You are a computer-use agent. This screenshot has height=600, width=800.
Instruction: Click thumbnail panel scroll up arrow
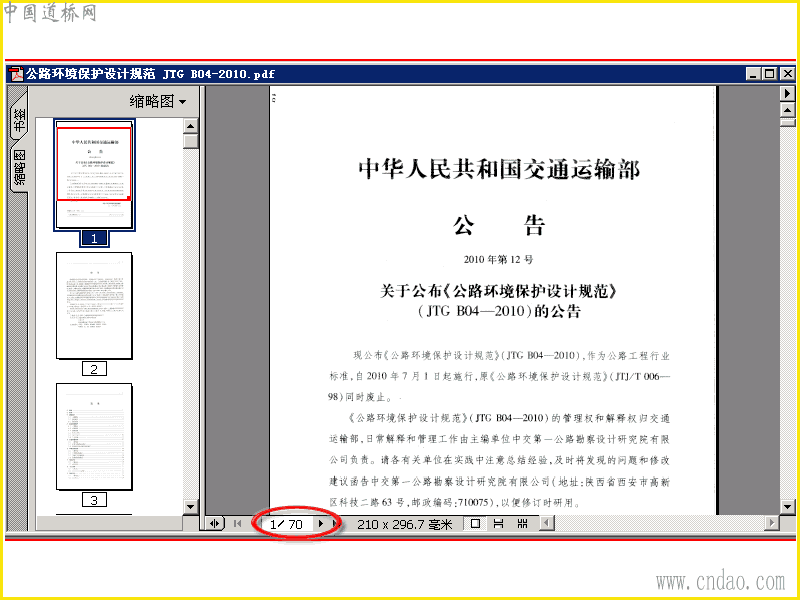coord(190,126)
